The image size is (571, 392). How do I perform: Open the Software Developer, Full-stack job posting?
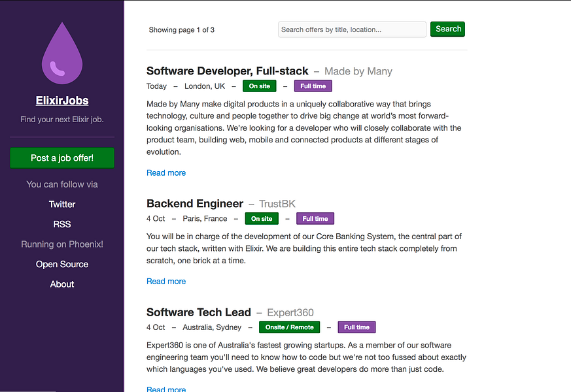coord(227,71)
